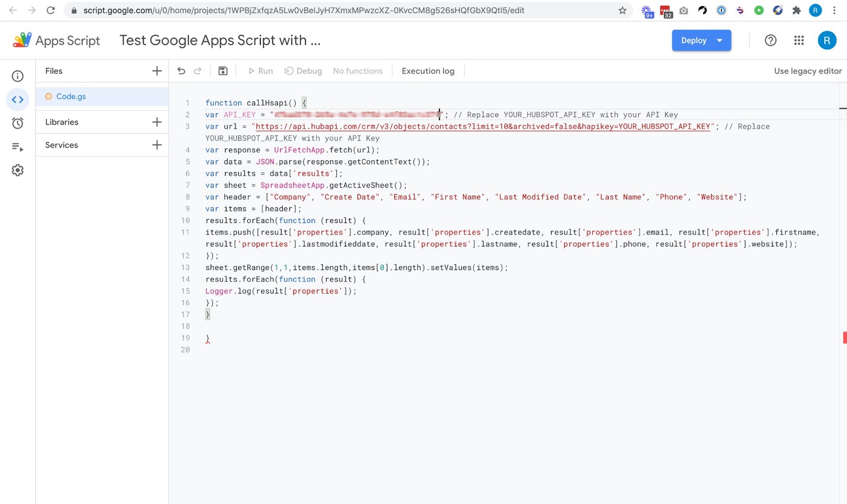Click the camera extension icon
This screenshot has height=504, width=847.
pos(684,10)
